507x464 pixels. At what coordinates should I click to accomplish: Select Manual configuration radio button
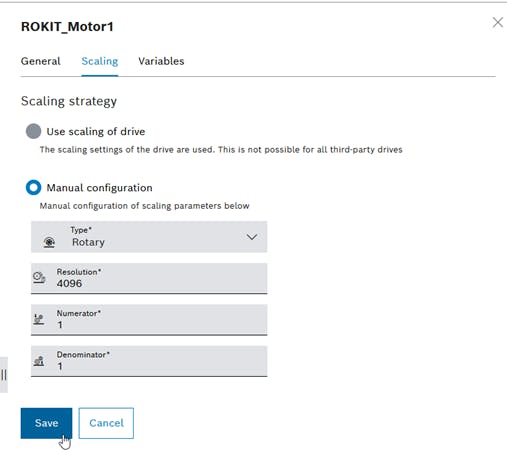coord(33,187)
